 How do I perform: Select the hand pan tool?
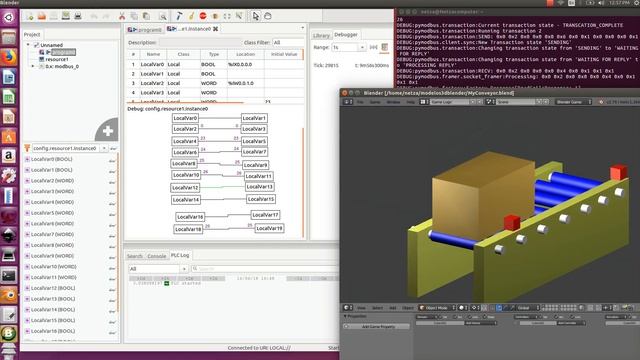point(268,16)
